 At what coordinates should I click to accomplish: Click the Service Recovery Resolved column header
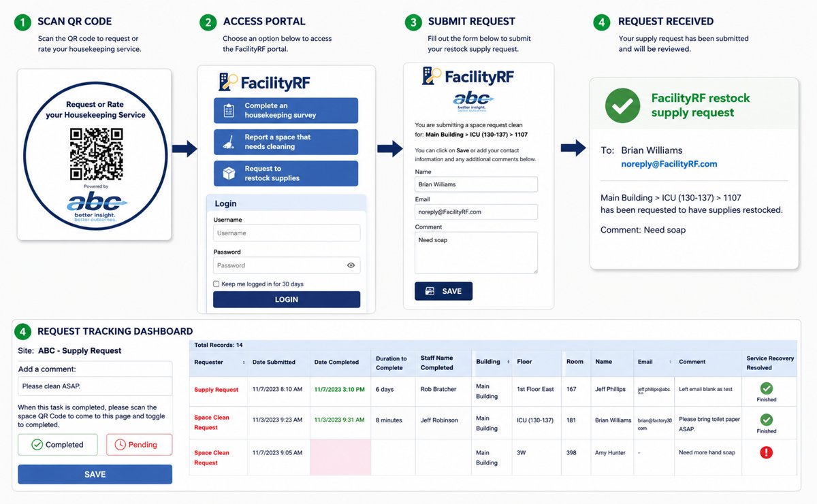[770, 363]
